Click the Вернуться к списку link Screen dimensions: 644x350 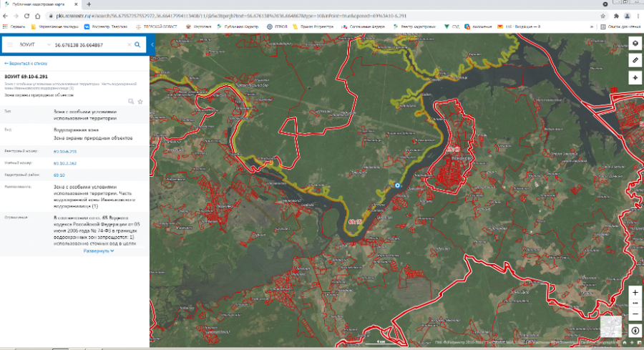27,63
